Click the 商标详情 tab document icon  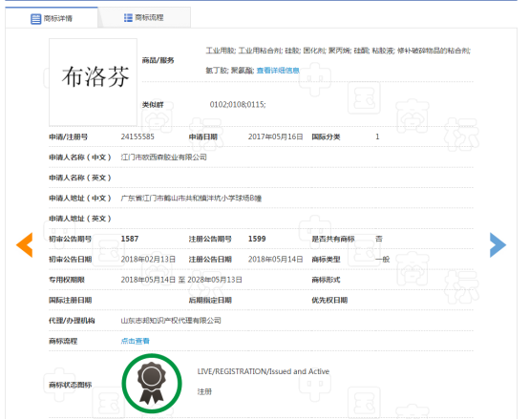(35, 19)
